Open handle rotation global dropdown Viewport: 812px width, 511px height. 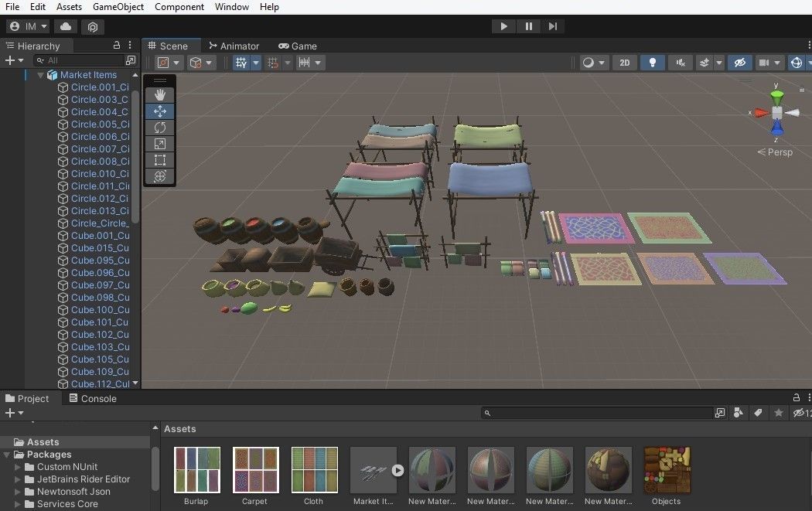tap(201, 63)
